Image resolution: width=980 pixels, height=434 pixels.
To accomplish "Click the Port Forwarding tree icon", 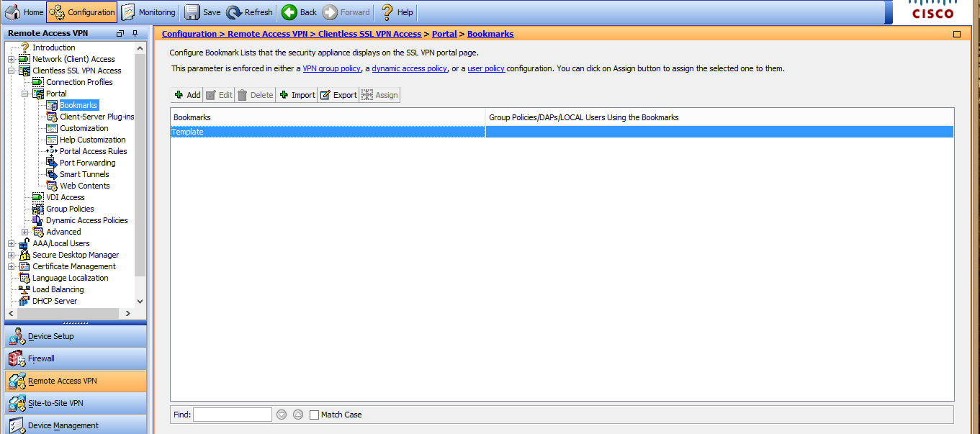I will click(x=52, y=163).
